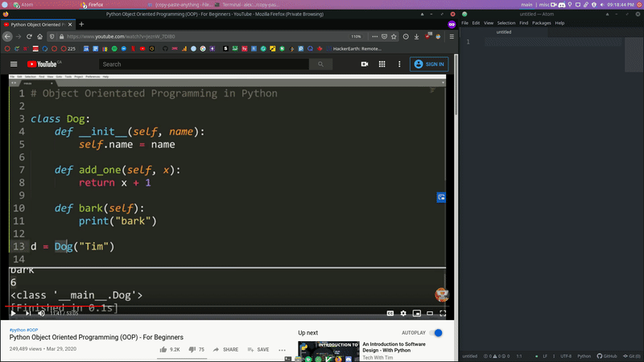Play the YouTube video
The height and width of the screenshot is (362, 644).
point(13,313)
